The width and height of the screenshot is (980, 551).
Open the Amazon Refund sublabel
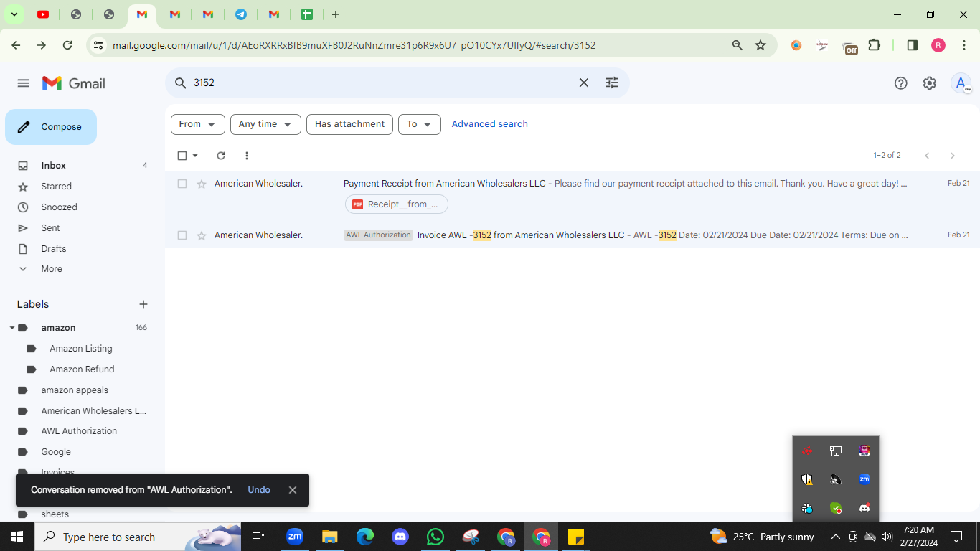point(82,369)
